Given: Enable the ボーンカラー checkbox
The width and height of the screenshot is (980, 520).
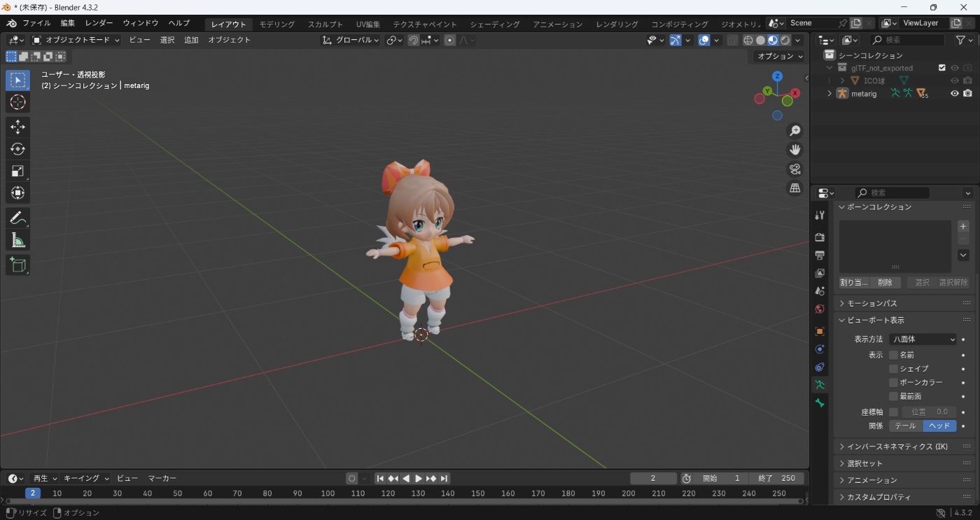Looking at the screenshot, I should pos(893,383).
